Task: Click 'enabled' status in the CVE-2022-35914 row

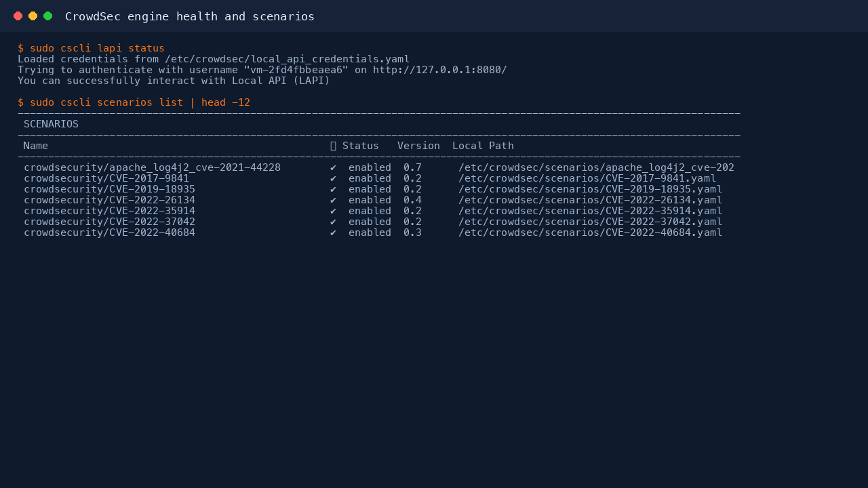Action: (x=370, y=211)
